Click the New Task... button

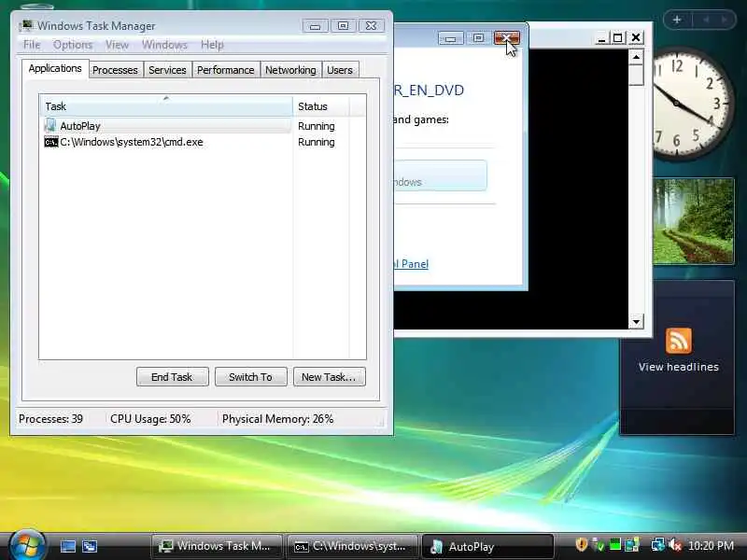point(330,377)
